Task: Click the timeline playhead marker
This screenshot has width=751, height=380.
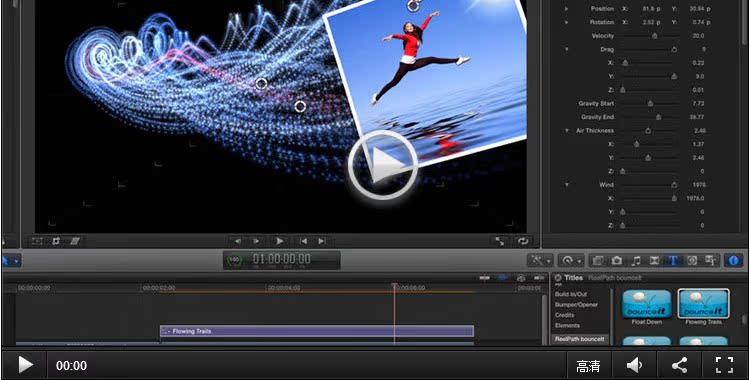Action: click(x=394, y=286)
